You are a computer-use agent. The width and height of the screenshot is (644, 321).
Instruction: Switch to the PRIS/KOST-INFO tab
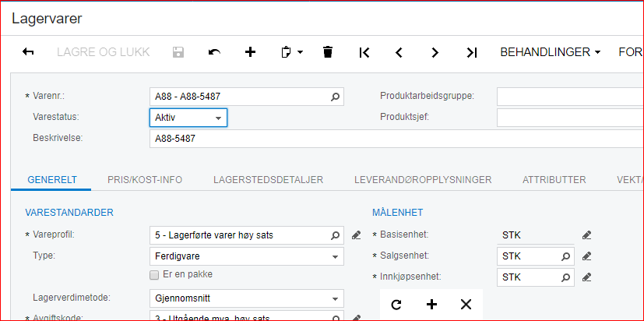145,180
